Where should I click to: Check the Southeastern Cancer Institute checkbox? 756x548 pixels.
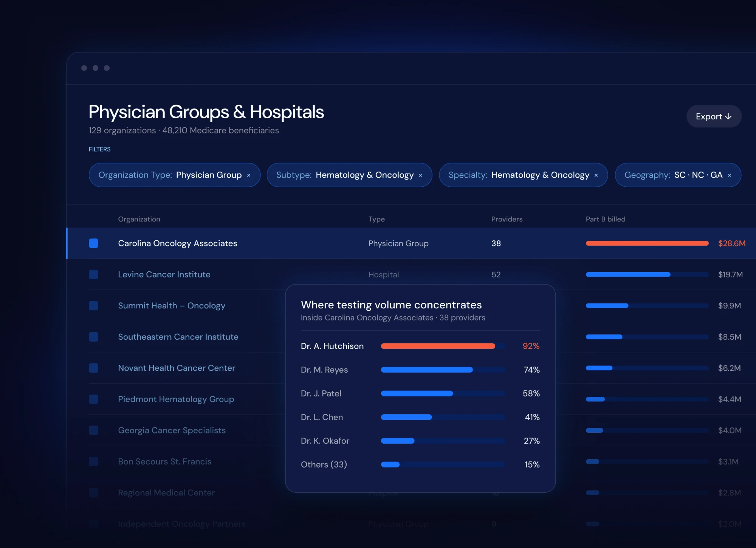coord(93,337)
